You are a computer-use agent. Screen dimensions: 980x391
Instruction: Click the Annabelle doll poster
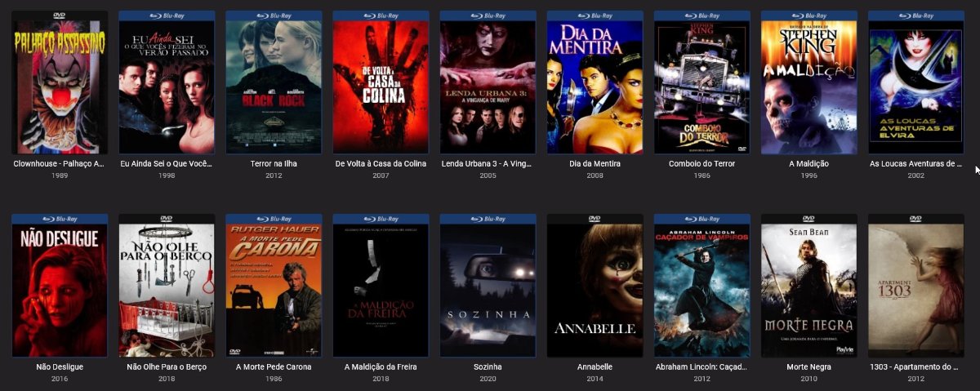coord(595,286)
